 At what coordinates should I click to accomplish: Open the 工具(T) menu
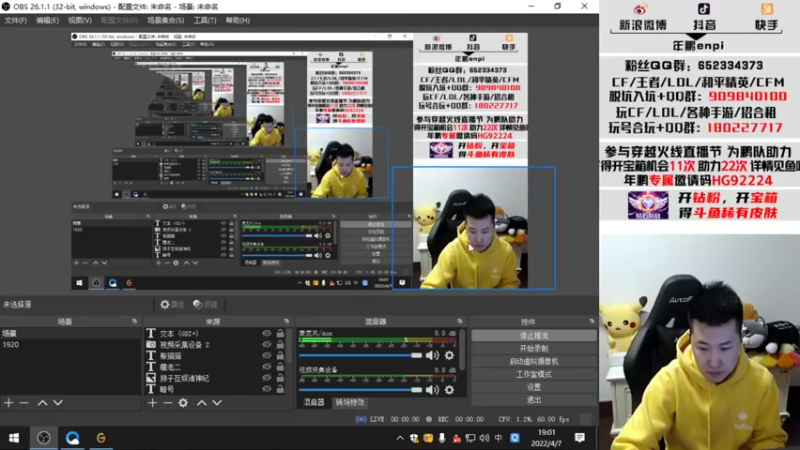click(205, 20)
